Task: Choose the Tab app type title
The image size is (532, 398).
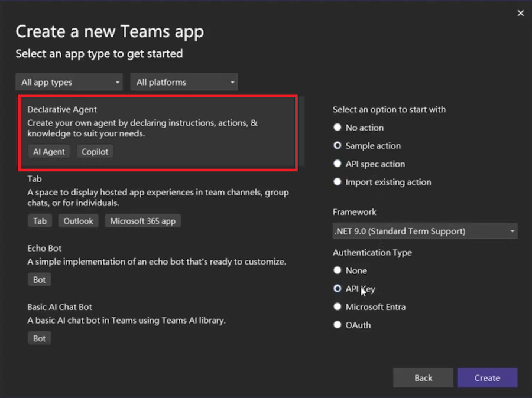Action: tap(34, 179)
